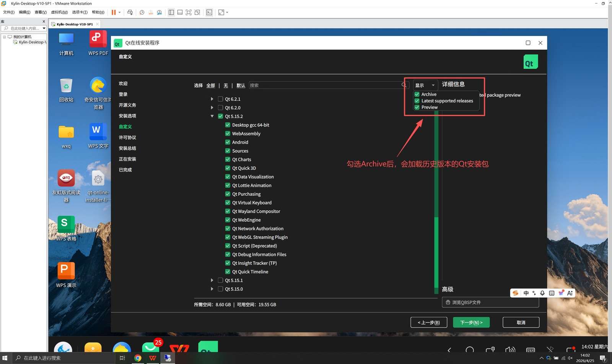Check the Qt 5.15.1 checkbox
The height and width of the screenshot is (364, 612).
[220, 280]
